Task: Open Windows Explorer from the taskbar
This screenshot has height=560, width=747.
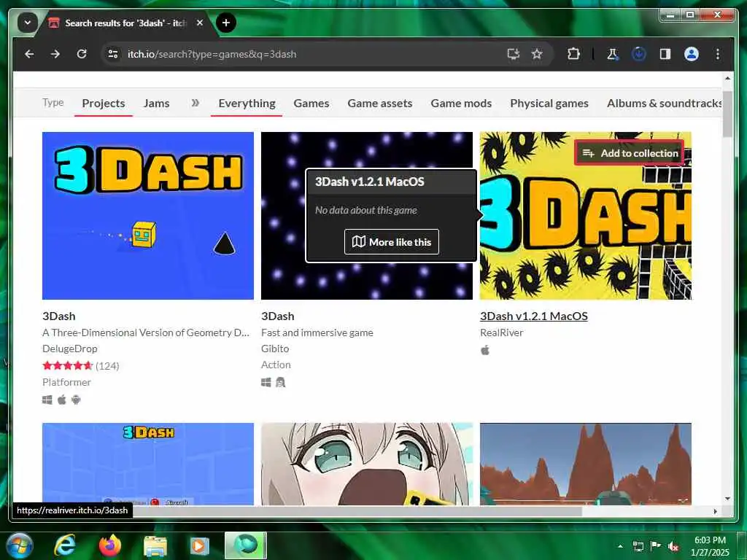Action: [x=155, y=545]
